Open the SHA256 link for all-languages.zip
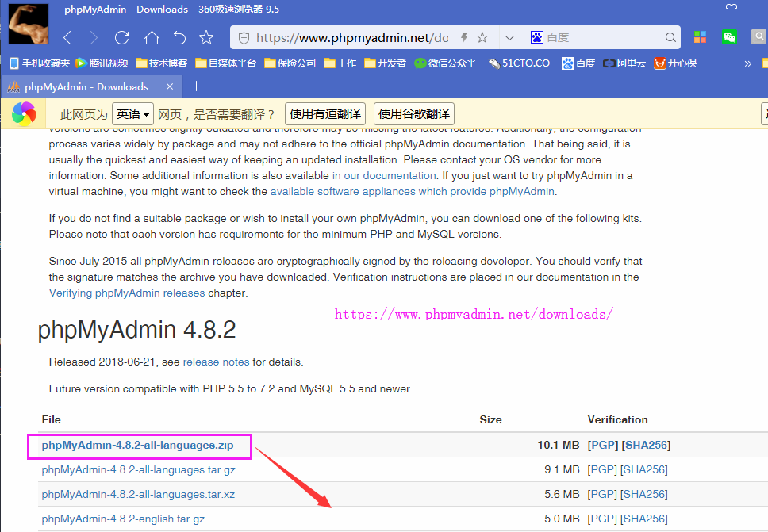This screenshot has width=768, height=532. pos(646,445)
